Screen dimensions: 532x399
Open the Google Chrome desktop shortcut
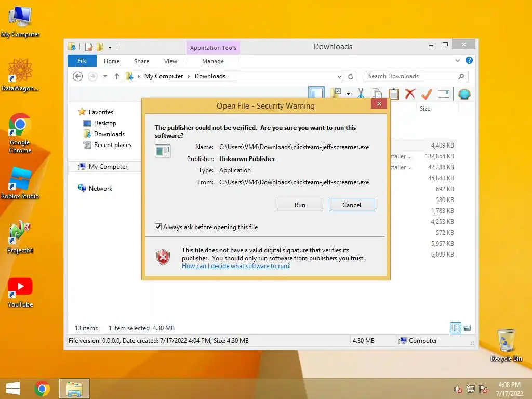20,132
